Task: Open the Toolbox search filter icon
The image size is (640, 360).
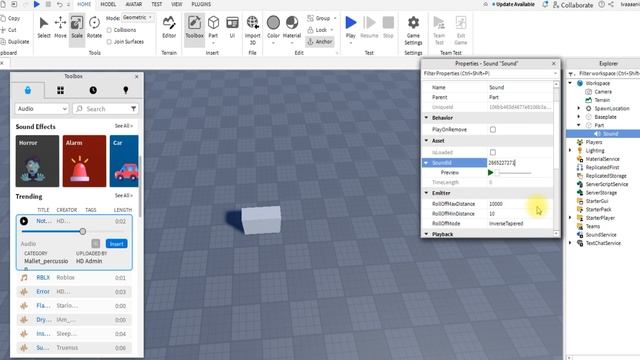Action: [133, 109]
